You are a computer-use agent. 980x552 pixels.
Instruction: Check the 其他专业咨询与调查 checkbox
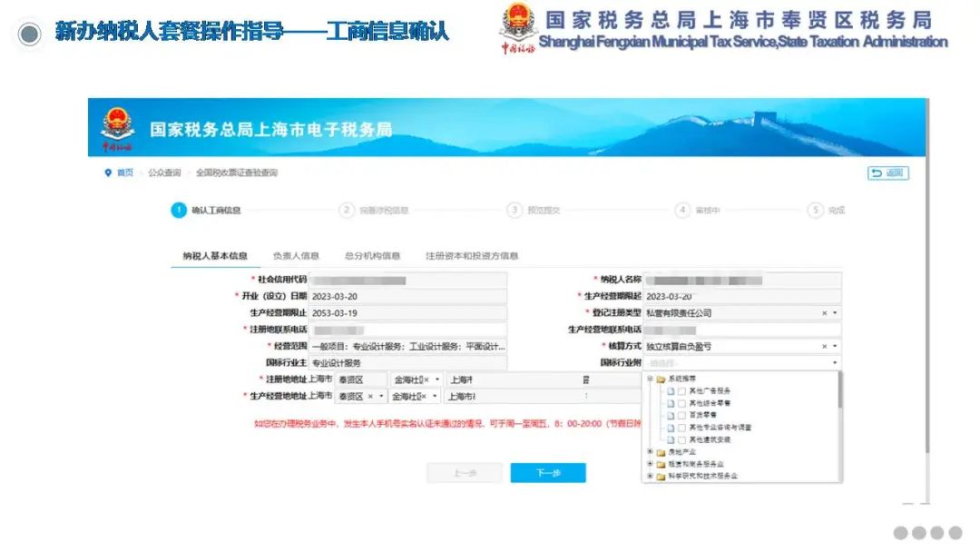click(681, 429)
